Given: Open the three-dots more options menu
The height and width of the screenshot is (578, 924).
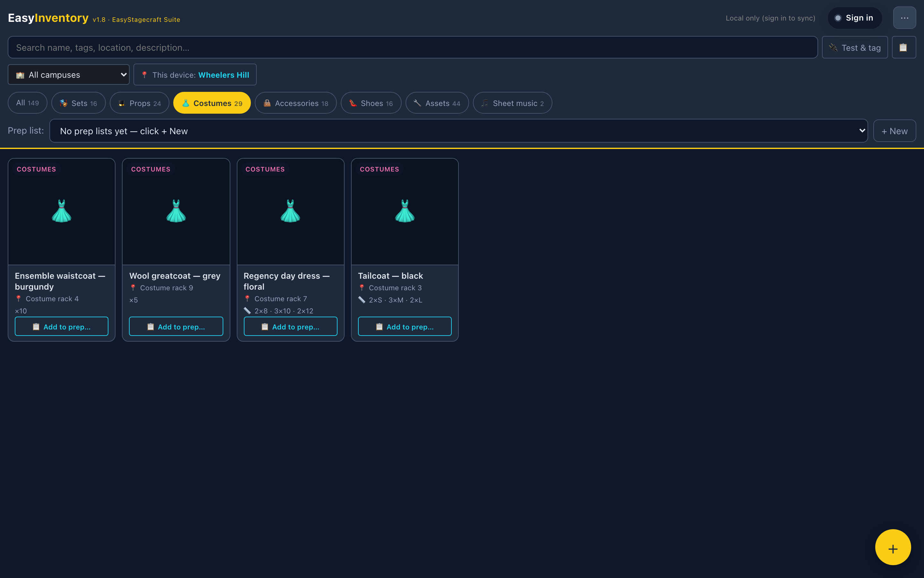Looking at the screenshot, I should click(x=904, y=18).
